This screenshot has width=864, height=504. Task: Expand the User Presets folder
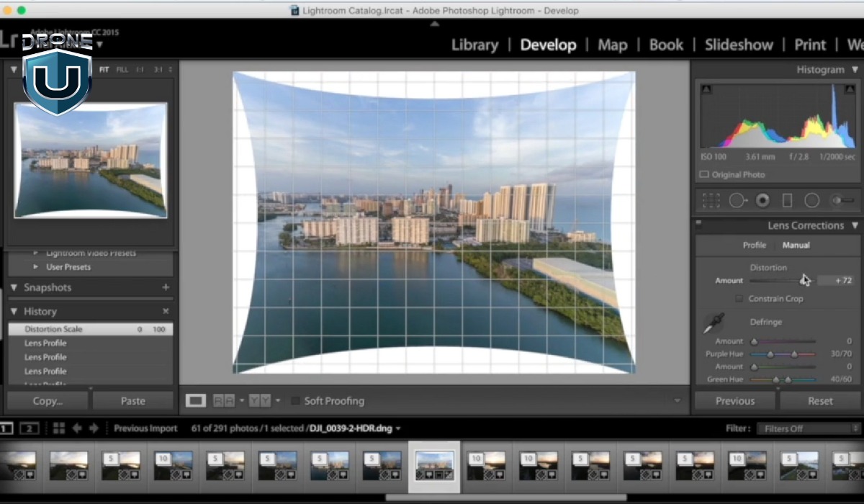pyautogui.click(x=37, y=267)
